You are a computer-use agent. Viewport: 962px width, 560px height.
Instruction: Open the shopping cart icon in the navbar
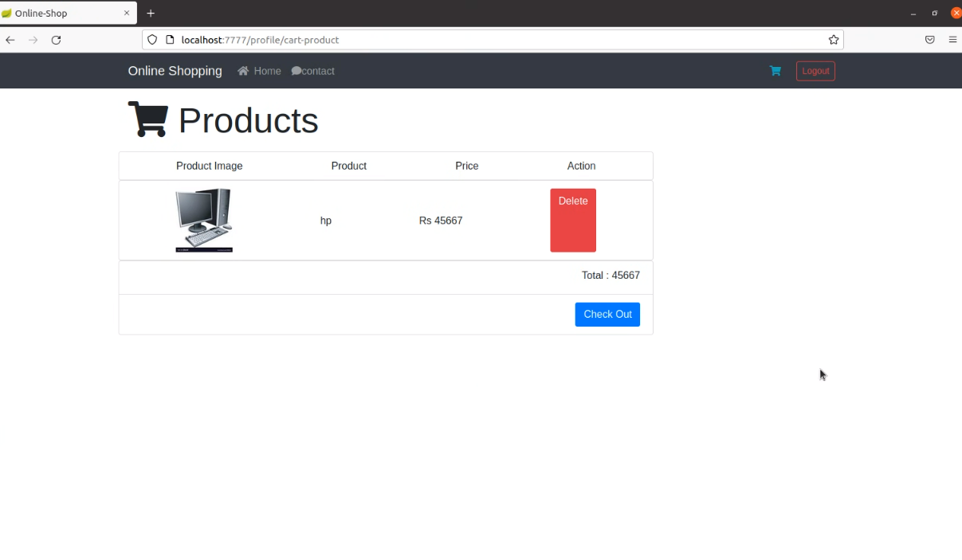(775, 71)
